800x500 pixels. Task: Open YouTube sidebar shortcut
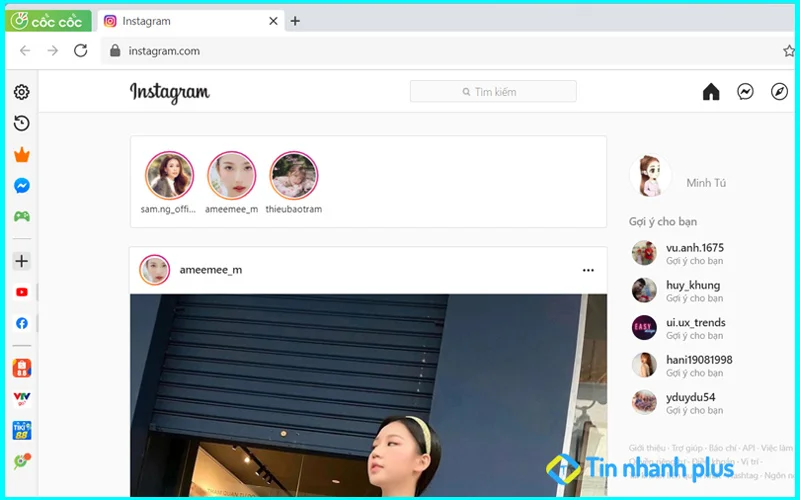click(21, 292)
